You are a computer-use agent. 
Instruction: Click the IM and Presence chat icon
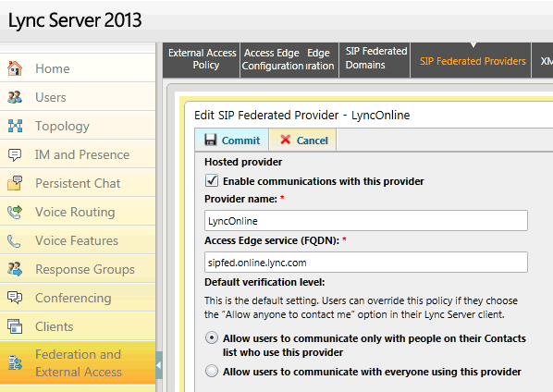[15, 154]
